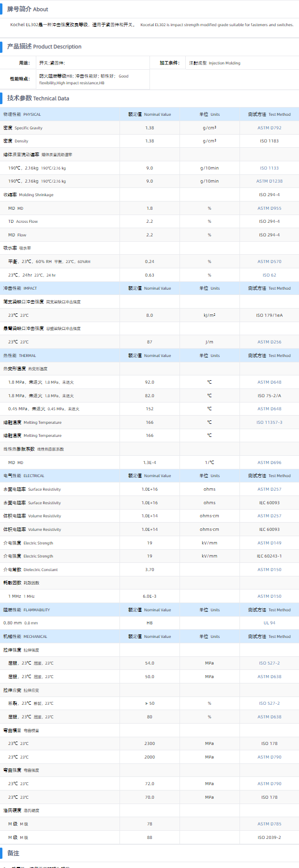The height and width of the screenshot is (868, 299).
Task: Click the ISO 1133 test method link
Action: point(269,168)
